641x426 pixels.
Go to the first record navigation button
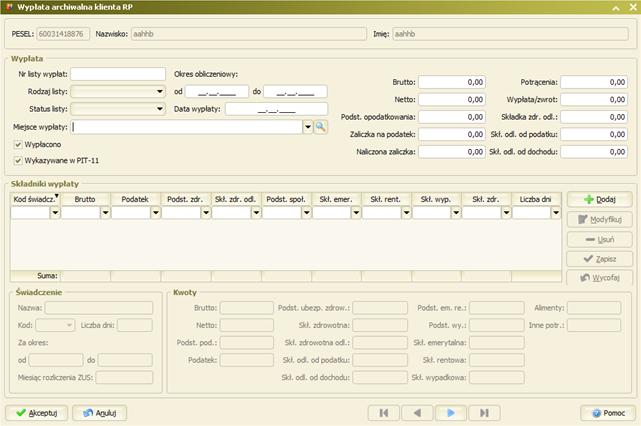coord(383,413)
